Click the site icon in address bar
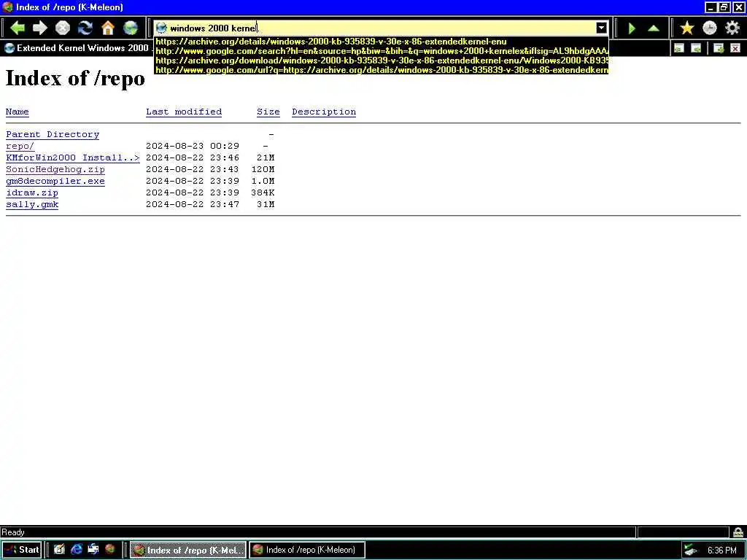The image size is (747, 560). (x=161, y=28)
